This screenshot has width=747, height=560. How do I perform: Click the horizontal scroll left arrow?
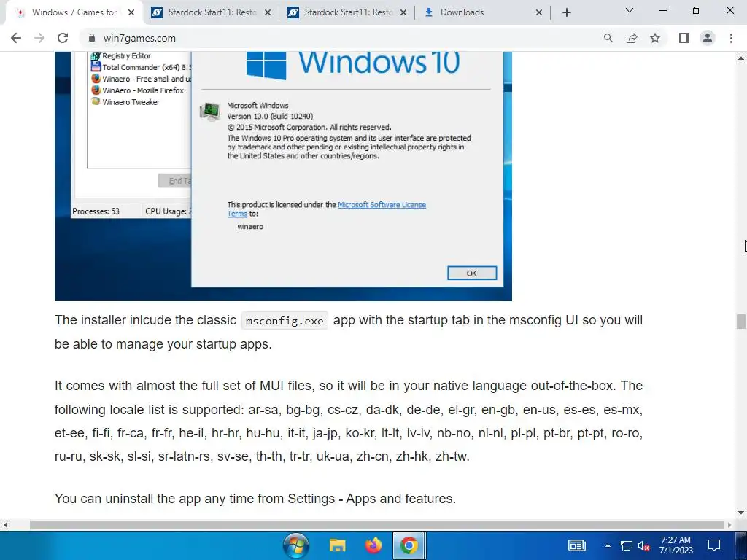(x=5, y=525)
